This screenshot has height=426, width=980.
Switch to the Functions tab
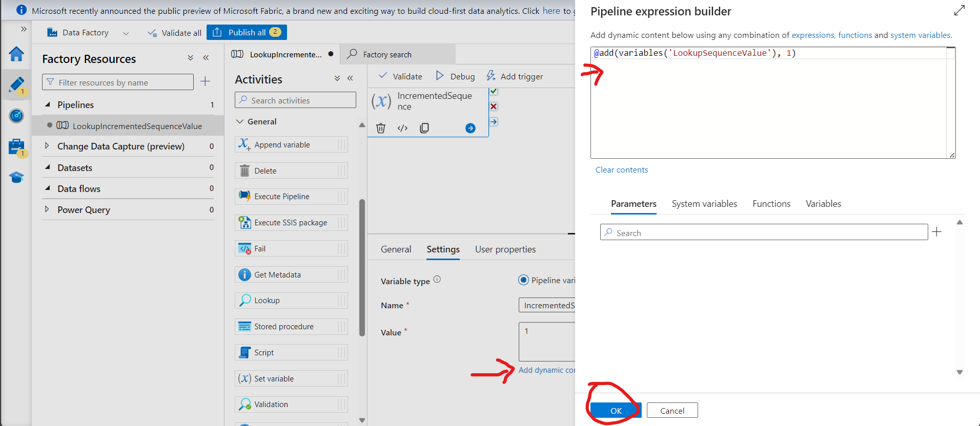[771, 203]
